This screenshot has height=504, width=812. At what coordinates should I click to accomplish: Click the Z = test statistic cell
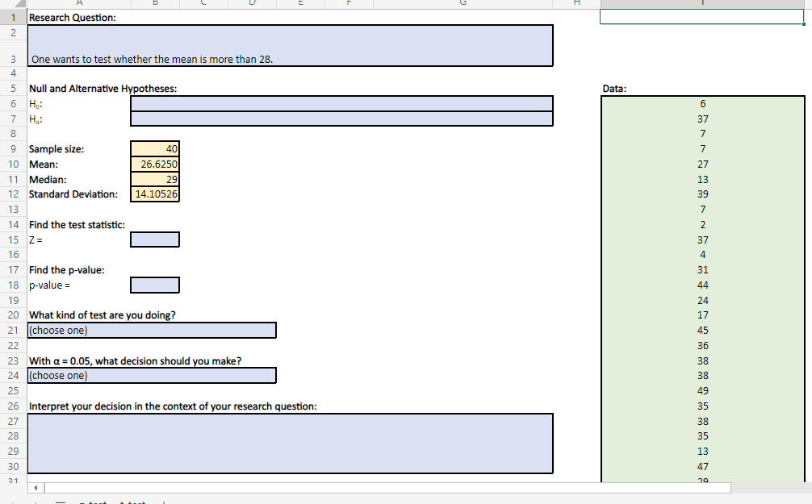tap(154, 239)
